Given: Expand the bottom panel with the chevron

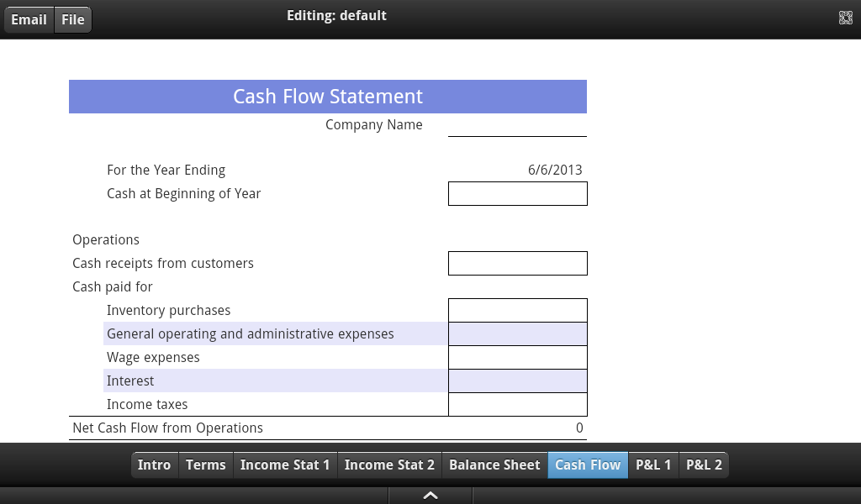Looking at the screenshot, I should tap(430, 495).
